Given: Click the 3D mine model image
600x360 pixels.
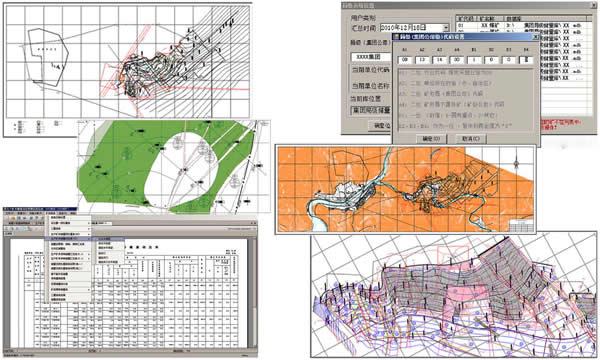Looking at the screenshot, I should click(454, 297).
